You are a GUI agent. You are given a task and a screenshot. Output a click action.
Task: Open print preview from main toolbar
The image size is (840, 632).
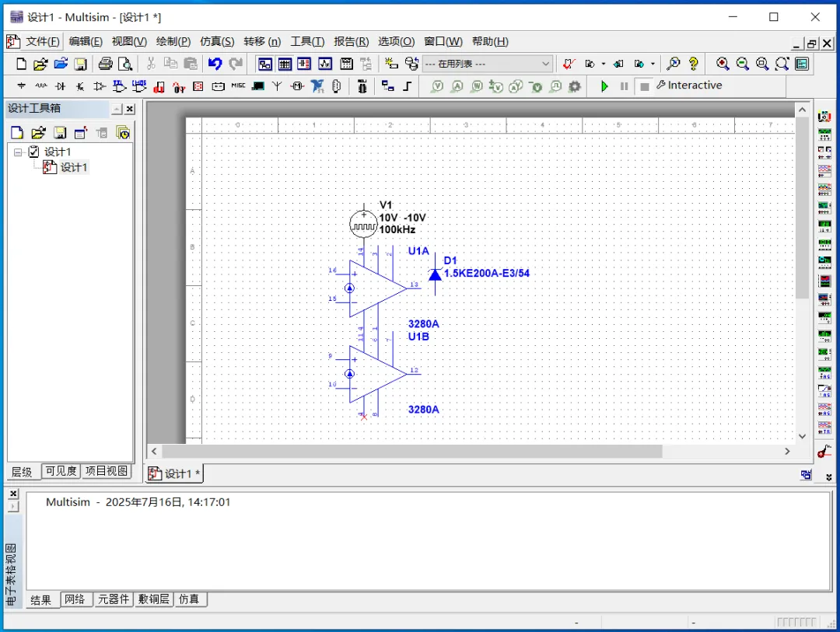tap(125, 64)
